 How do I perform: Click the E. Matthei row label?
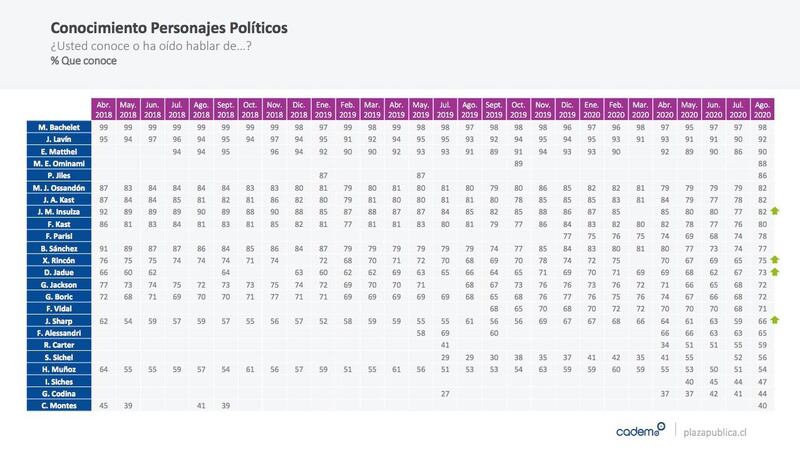[59, 152]
